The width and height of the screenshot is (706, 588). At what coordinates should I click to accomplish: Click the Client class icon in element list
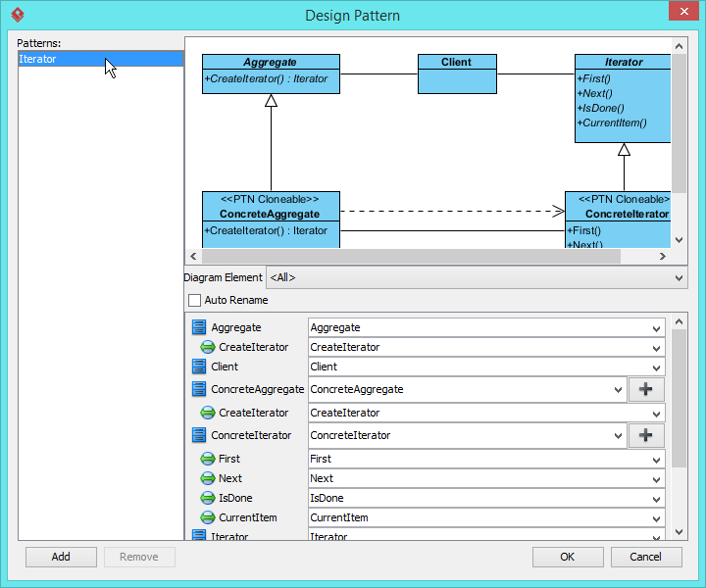click(x=198, y=367)
